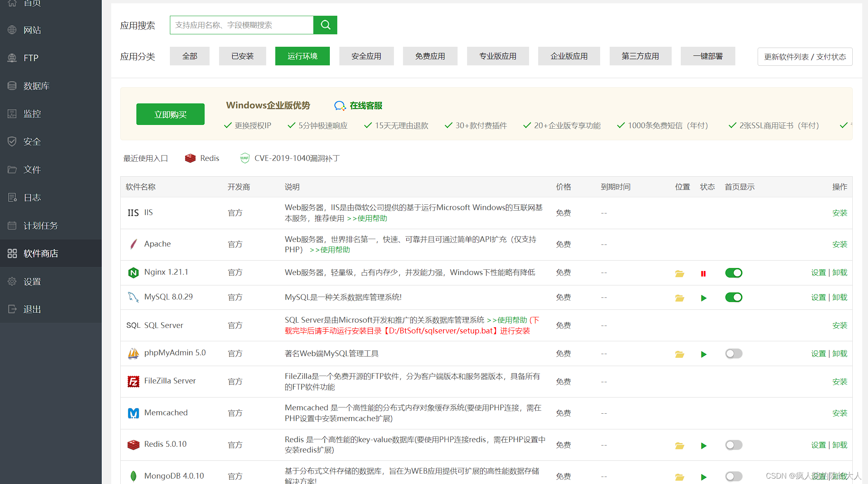Open the 计划任务 sidebar item

(50, 225)
